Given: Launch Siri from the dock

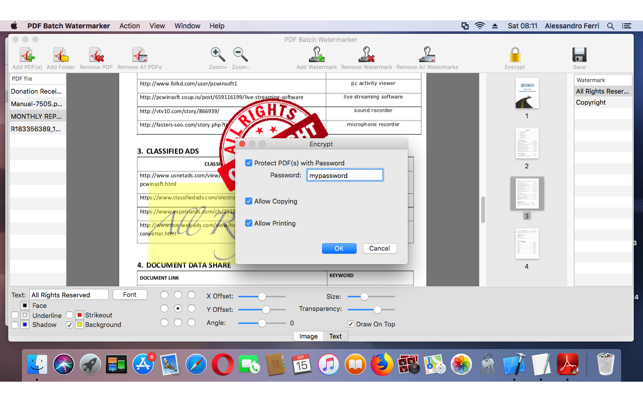Looking at the screenshot, I should tap(64, 364).
